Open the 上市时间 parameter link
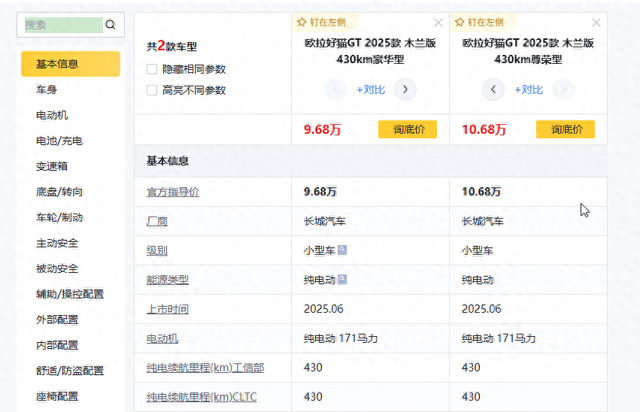The height and width of the screenshot is (412, 640). (x=167, y=309)
